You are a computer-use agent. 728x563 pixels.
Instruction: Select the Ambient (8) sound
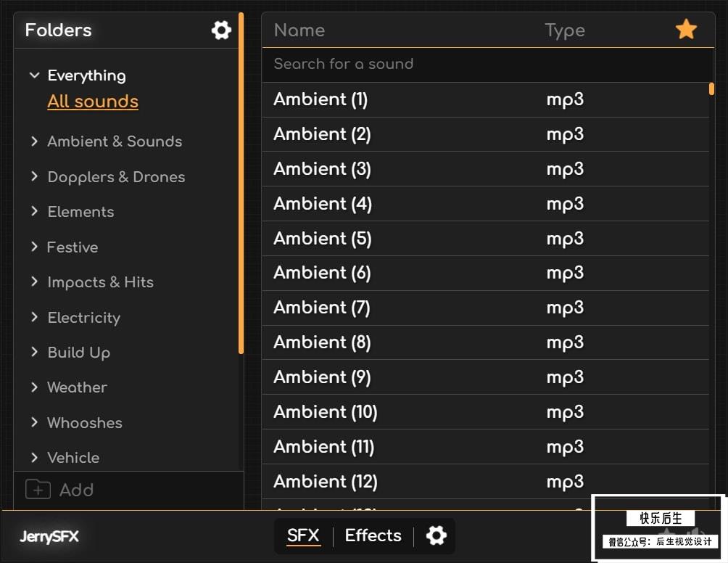(x=486, y=343)
